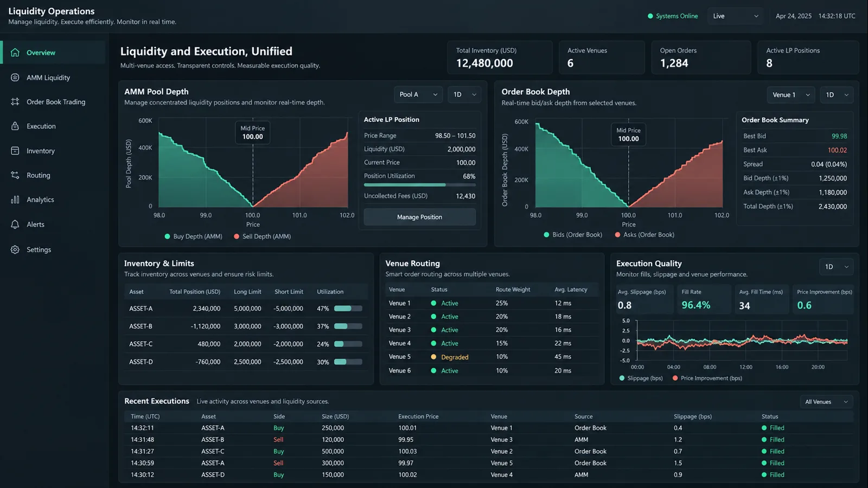
Task: Open AMM Pool Depth 1D timeframe dropdown
Action: pyautogui.click(x=464, y=94)
